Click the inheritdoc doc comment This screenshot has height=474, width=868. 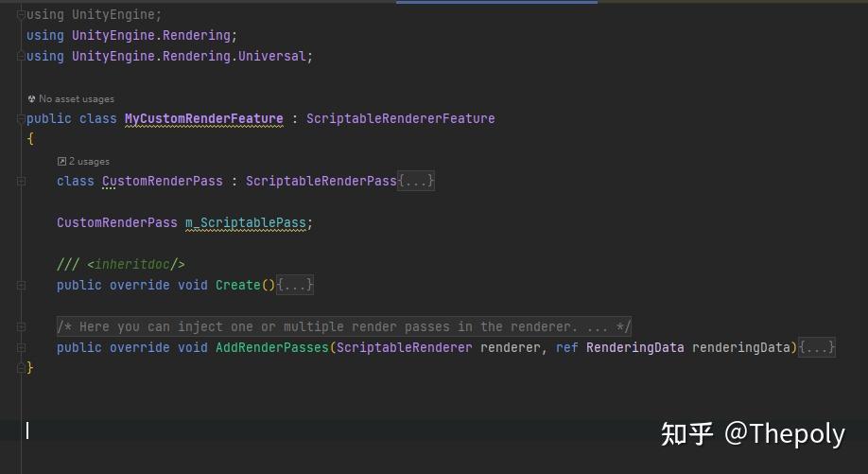[x=121, y=264]
